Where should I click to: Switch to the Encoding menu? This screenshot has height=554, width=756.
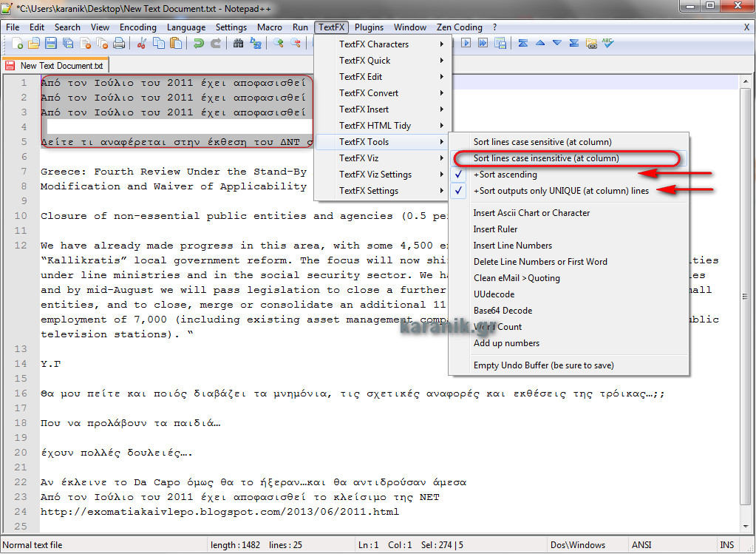coord(137,27)
